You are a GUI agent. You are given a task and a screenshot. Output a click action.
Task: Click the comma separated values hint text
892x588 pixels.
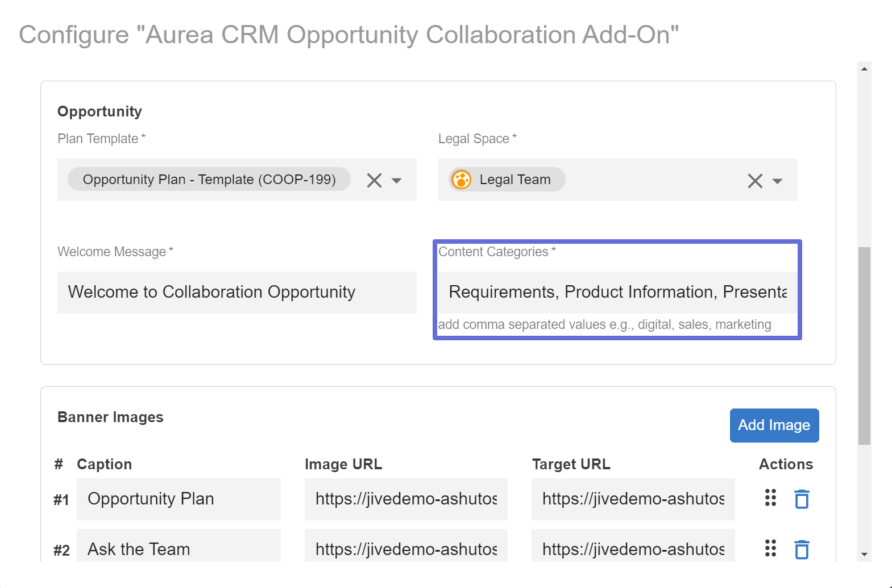pyautogui.click(x=605, y=324)
